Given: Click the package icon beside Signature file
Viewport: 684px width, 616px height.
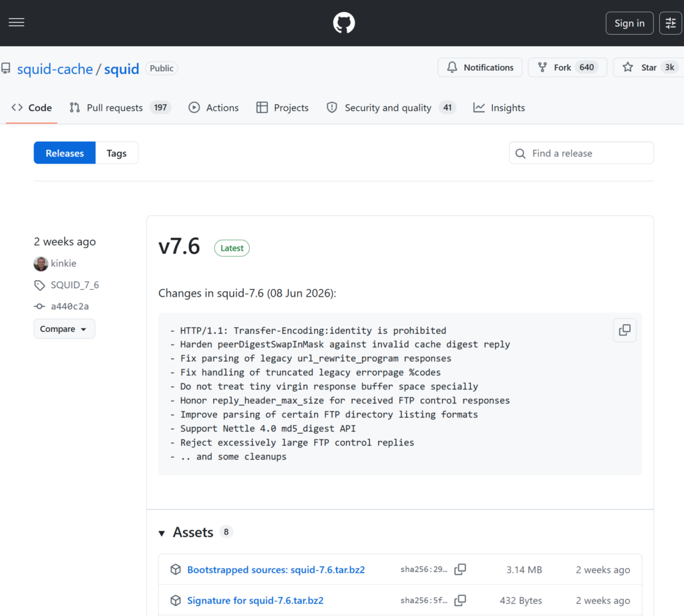Looking at the screenshot, I should click(176, 600).
